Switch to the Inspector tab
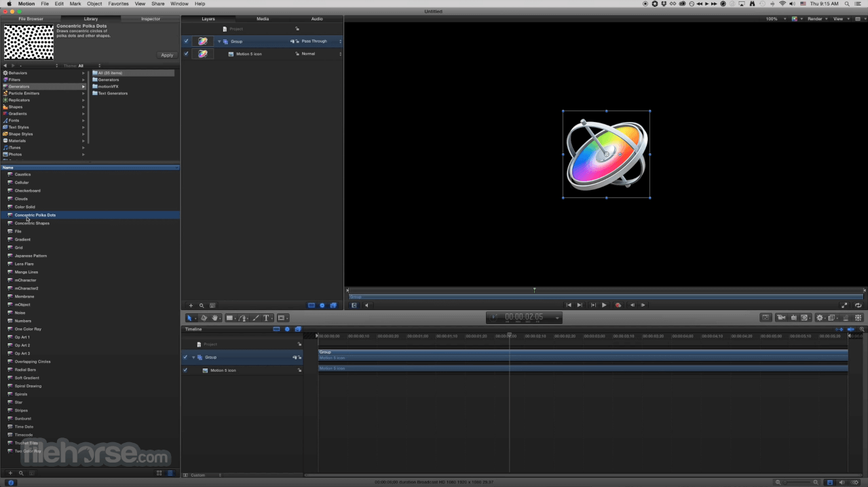The image size is (868, 487). pos(151,19)
